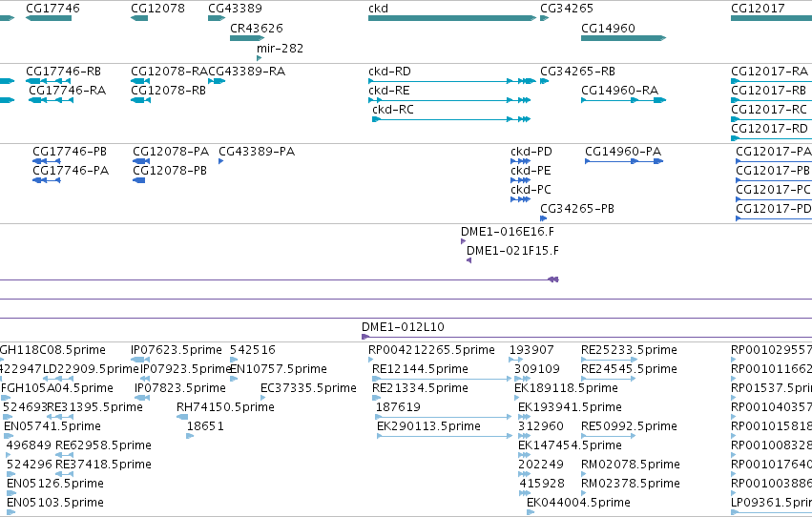Select the CG12078-PB protein glyph
The width and height of the screenshot is (812, 517).
tap(138, 180)
